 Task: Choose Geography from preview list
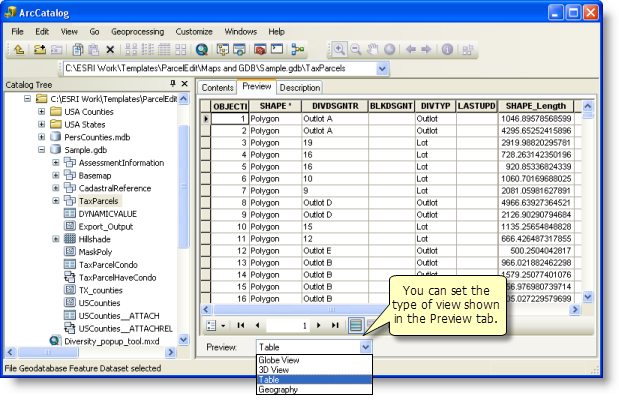(314, 389)
